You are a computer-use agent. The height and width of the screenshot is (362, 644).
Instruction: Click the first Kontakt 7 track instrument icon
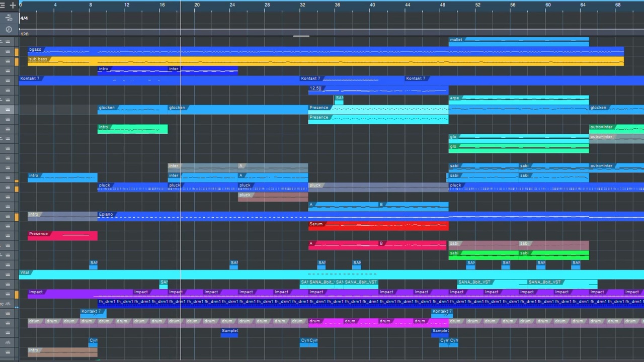point(8,80)
